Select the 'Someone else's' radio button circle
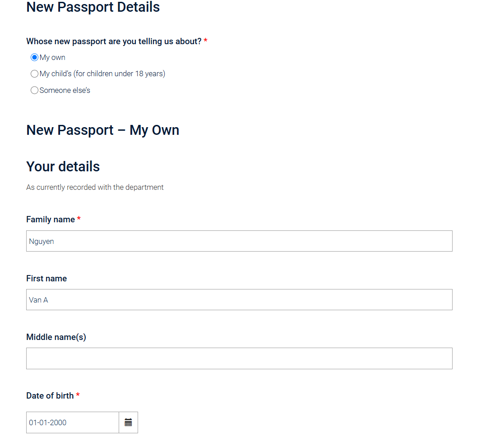The height and width of the screenshot is (436, 504). [x=34, y=90]
